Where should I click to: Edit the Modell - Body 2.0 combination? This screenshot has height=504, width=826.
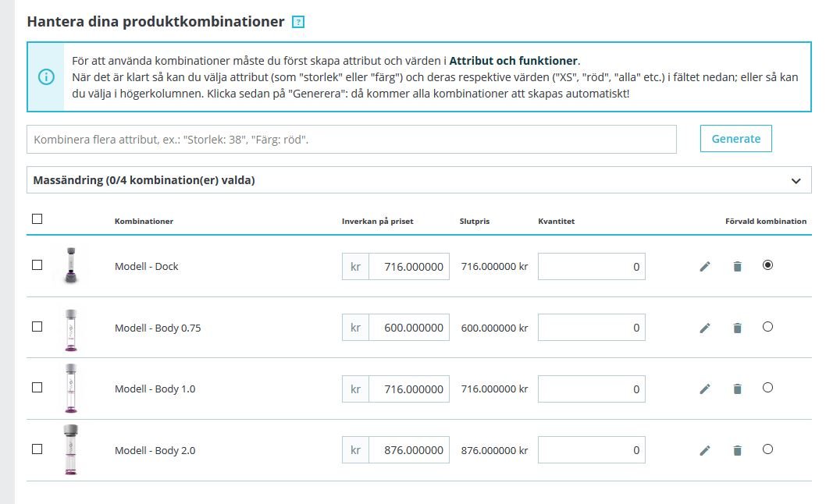tap(705, 450)
